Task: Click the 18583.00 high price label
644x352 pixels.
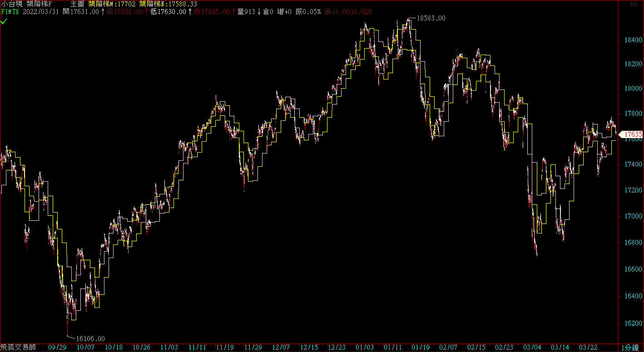Action: coord(431,18)
